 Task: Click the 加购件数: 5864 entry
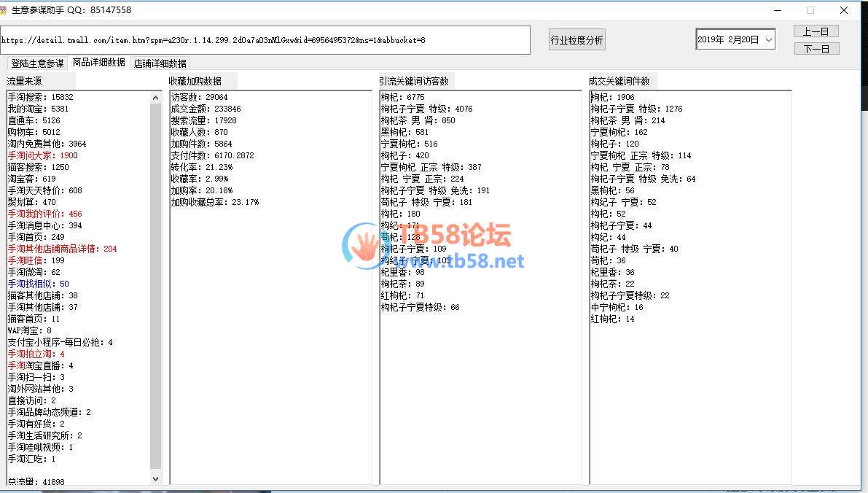click(x=201, y=144)
